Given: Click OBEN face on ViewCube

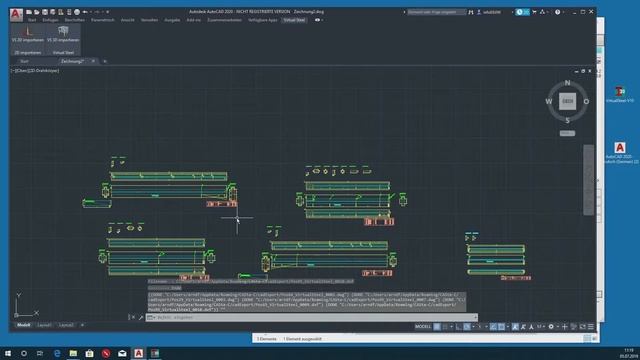Looking at the screenshot, I should [x=567, y=101].
